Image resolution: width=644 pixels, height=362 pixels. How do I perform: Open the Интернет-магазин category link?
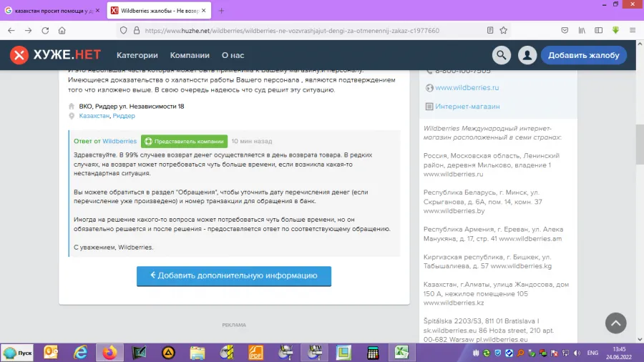[x=467, y=107]
